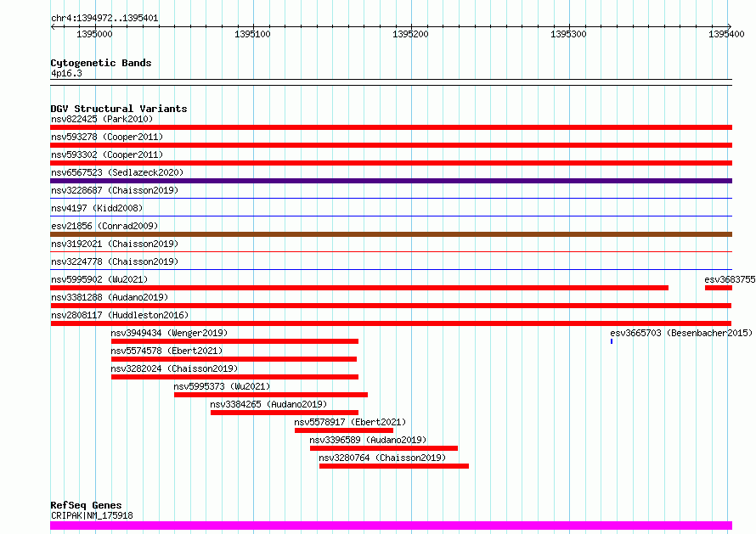Click the nsv3381288 (Audano2019) label

(x=110, y=297)
